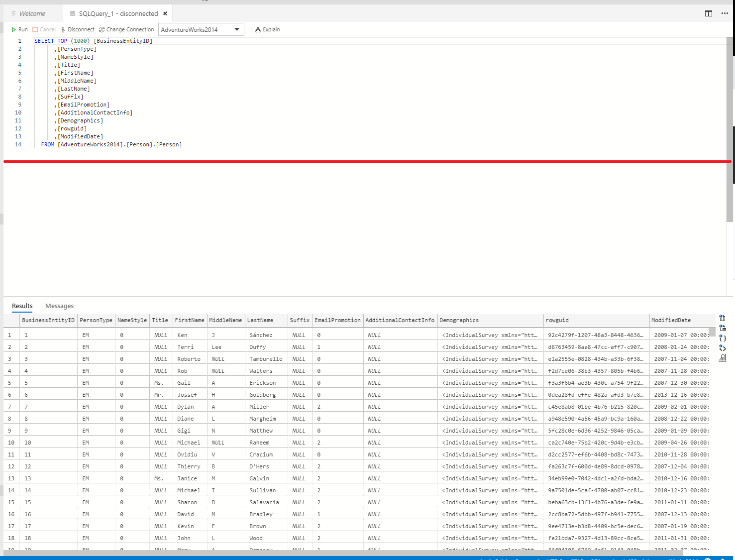Split the editor with the layout icon

click(709, 13)
